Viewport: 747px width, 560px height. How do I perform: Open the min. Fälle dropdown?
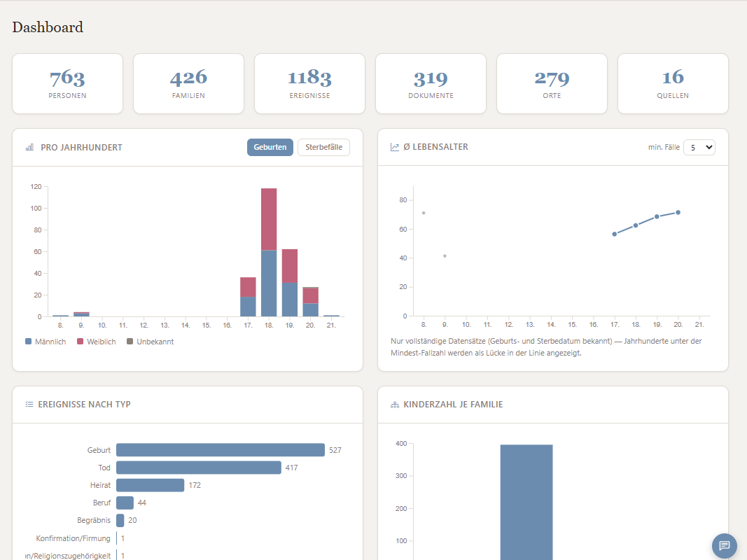[x=699, y=148]
